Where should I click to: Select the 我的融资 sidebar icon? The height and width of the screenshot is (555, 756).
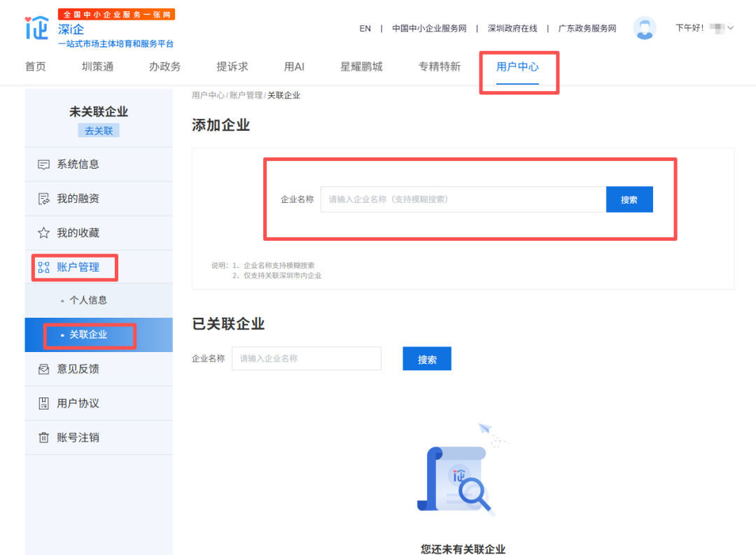tap(43, 198)
